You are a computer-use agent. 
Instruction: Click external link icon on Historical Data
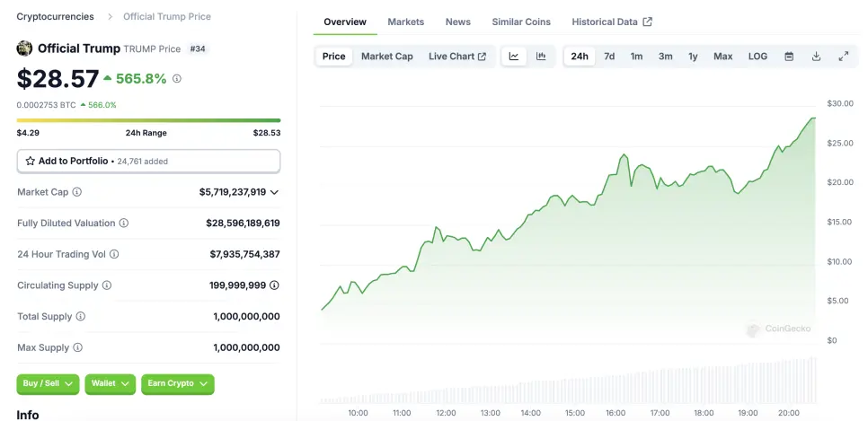648,22
